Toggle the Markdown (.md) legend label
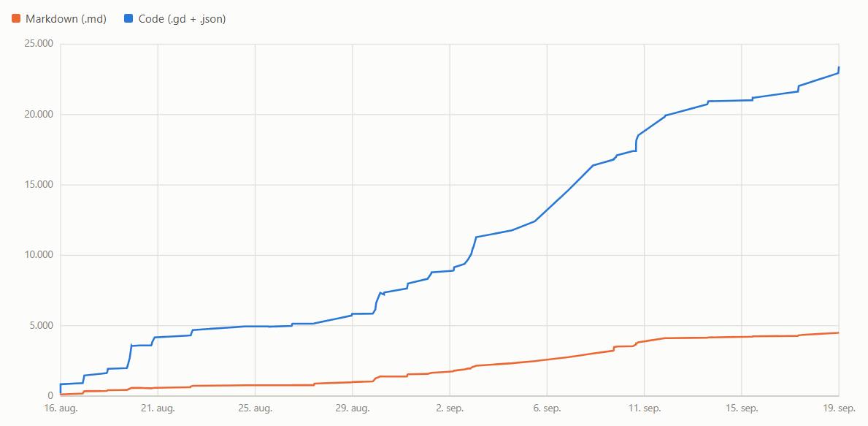This screenshot has width=868, height=426. (66, 19)
